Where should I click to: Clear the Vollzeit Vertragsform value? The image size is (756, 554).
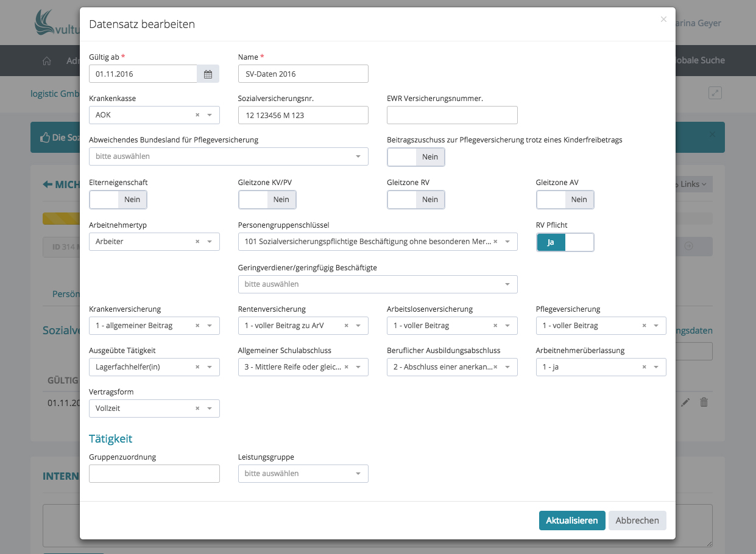(x=197, y=408)
